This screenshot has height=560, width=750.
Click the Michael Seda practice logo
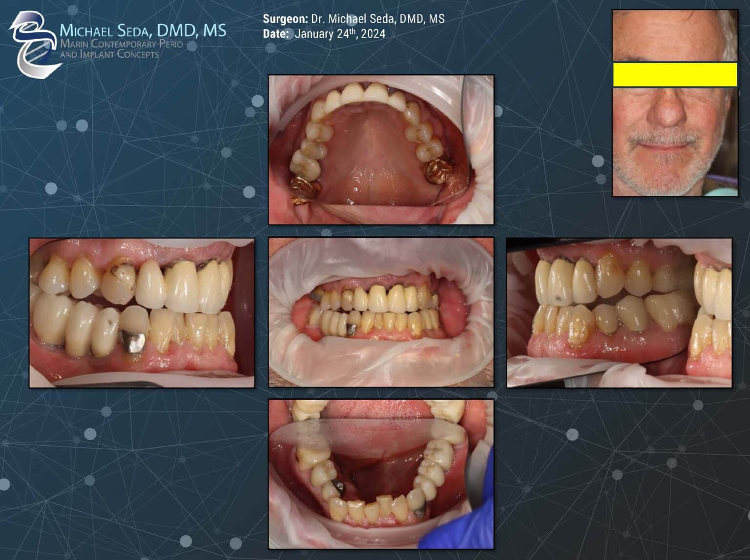pyautogui.click(x=117, y=37)
